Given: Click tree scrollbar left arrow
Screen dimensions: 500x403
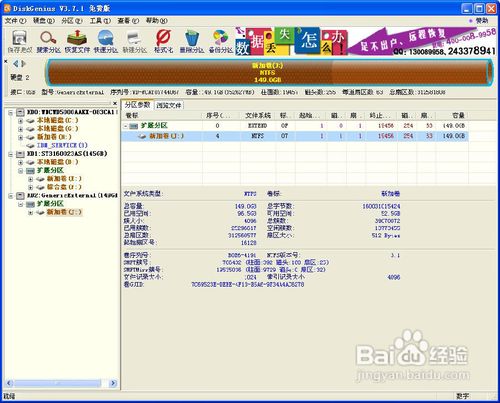Looking at the screenshot, I should tap(9, 383).
